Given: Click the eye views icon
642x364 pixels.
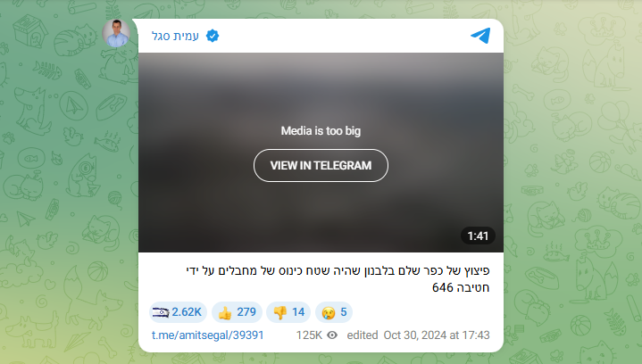Looking at the screenshot, I should 332,335.
